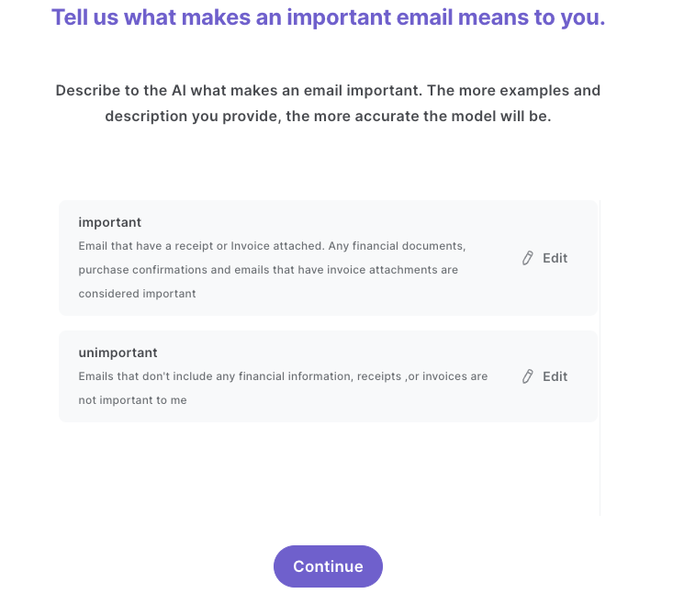Click the pencil icon in the important card
The height and width of the screenshot is (616, 673).
[528, 258]
